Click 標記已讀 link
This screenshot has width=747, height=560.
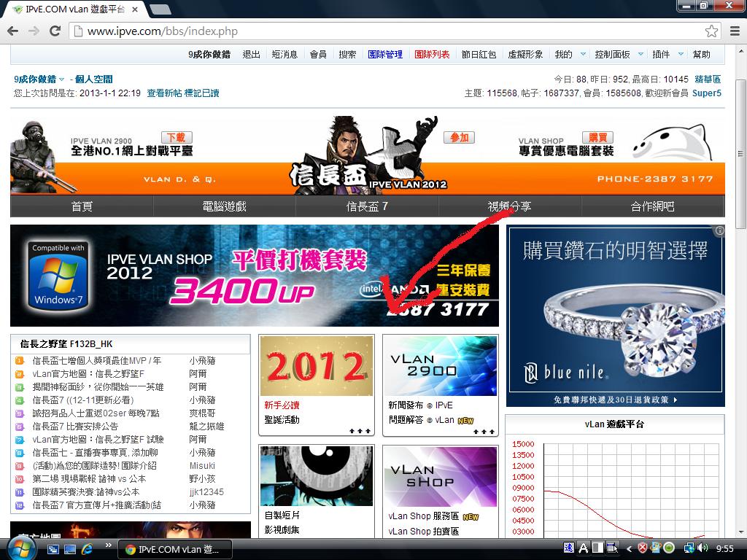[201, 93]
